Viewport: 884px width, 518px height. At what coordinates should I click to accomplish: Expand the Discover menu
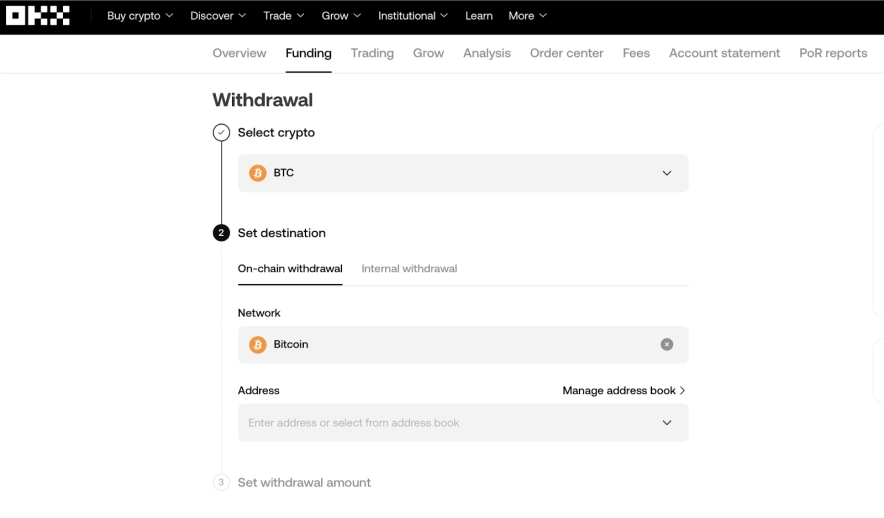(218, 16)
